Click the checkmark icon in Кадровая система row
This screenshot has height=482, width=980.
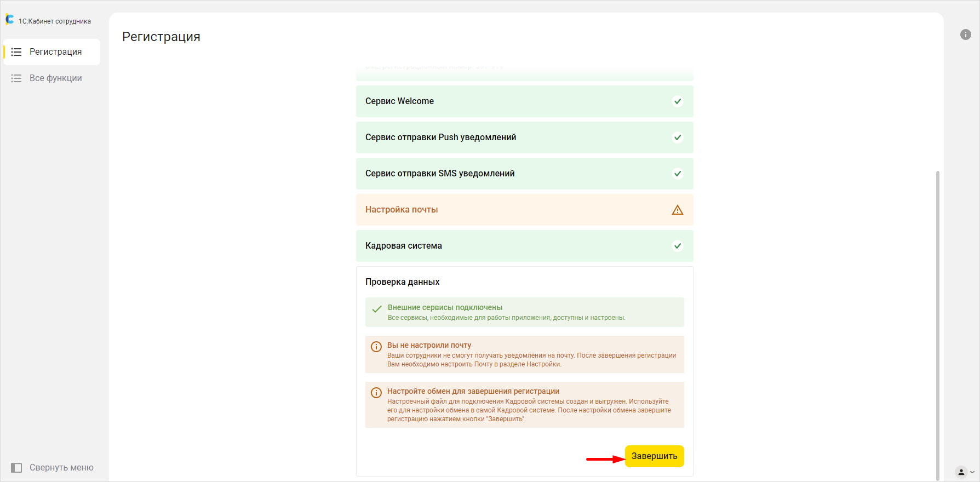[678, 246]
